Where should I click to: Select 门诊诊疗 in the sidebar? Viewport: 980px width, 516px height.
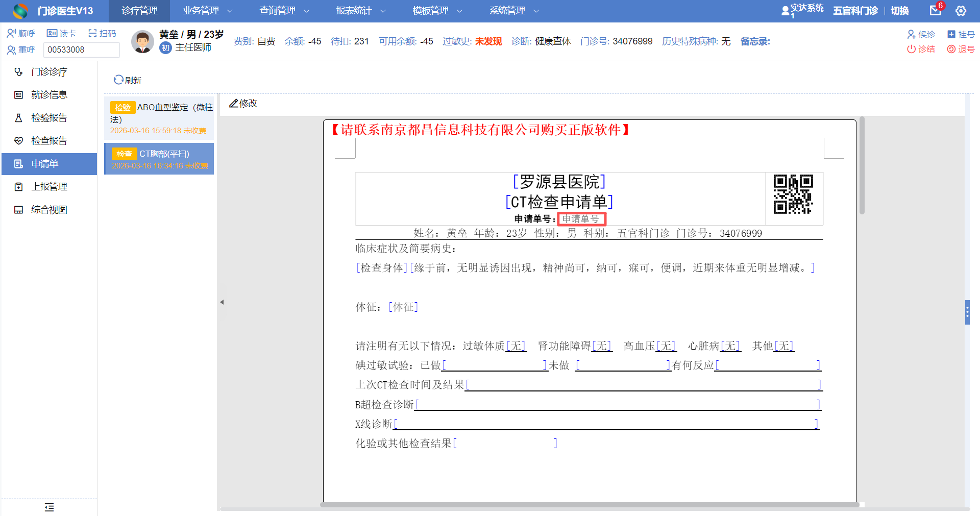tap(50, 72)
